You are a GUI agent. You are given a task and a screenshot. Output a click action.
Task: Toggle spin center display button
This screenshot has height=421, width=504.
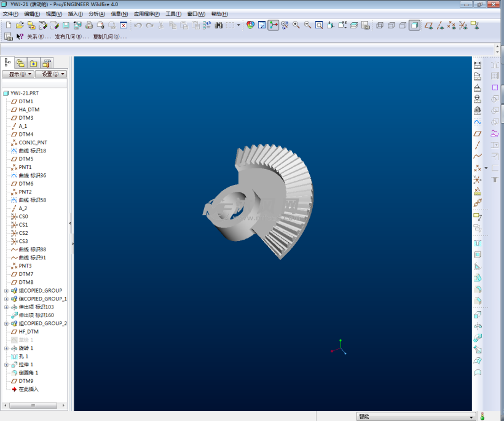(274, 25)
